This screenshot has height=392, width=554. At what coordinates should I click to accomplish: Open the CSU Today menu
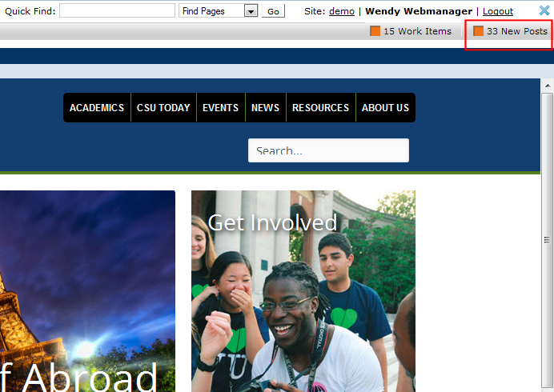point(163,108)
